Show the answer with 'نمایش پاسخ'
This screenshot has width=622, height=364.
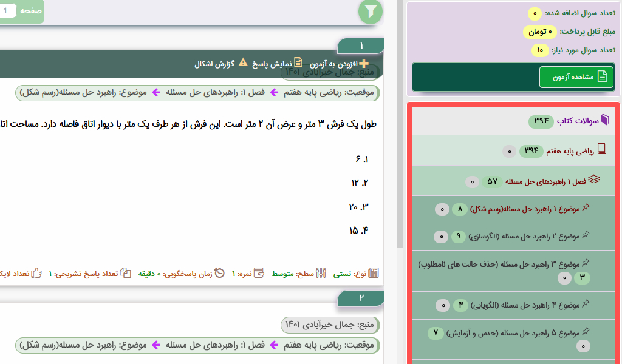277,63
